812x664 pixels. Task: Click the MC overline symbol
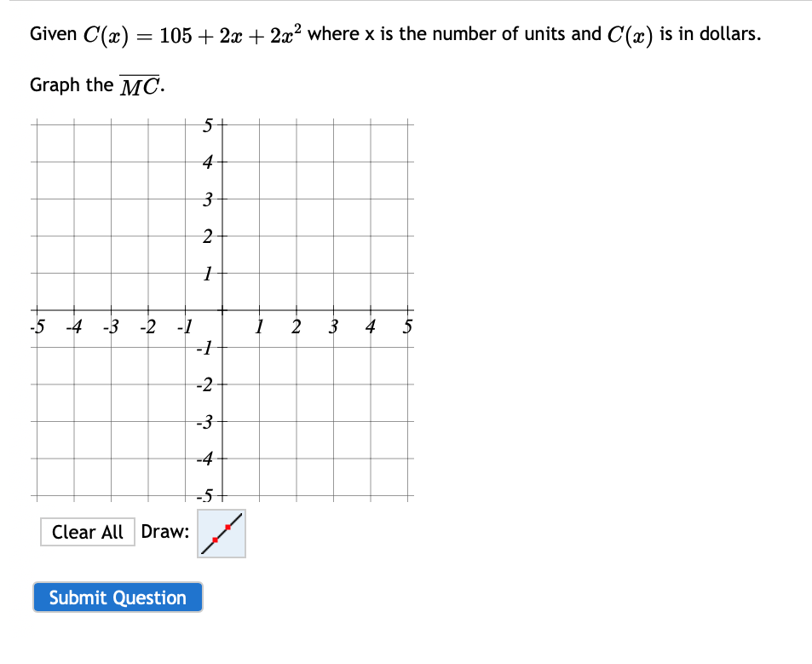pyautogui.click(x=139, y=86)
